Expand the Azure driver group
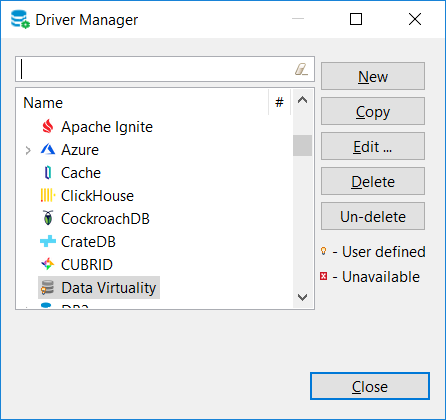 pos(28,151)
